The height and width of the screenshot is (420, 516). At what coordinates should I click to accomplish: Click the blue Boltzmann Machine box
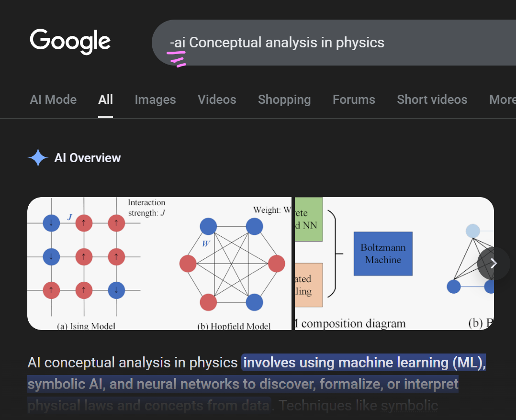pyautogui.click(x=383, y=254)
